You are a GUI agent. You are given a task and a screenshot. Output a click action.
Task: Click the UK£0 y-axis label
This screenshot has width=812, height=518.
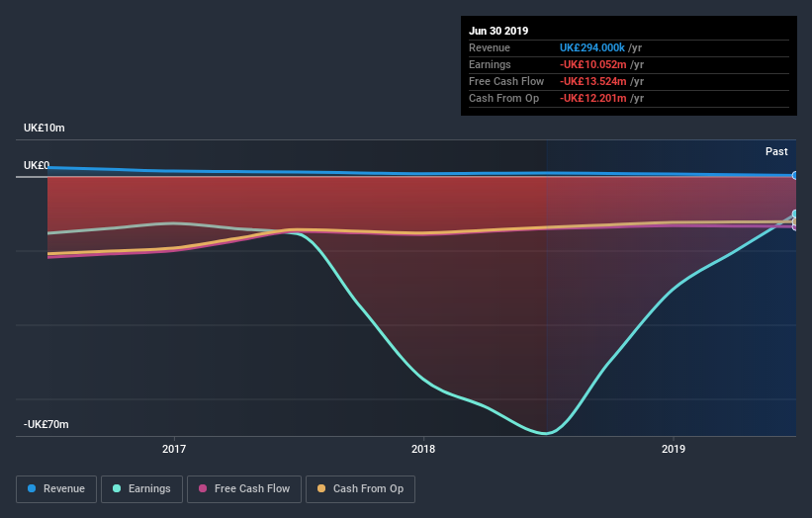pos(37,165)
